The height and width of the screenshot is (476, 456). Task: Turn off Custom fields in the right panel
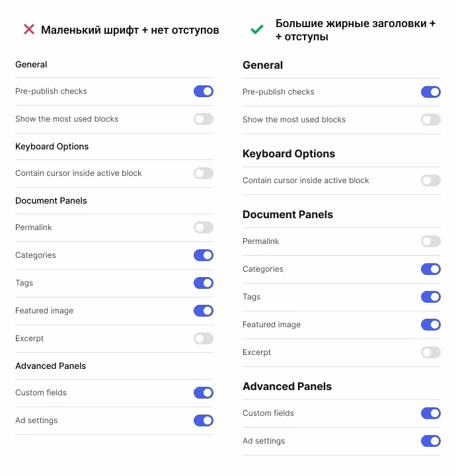tap(431, 413)
